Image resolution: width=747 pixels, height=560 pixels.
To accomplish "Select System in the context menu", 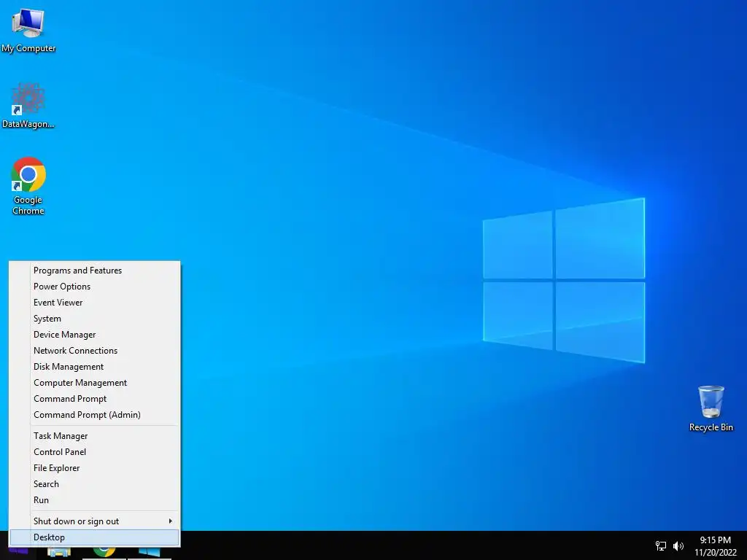I will (x=94, y=319).
